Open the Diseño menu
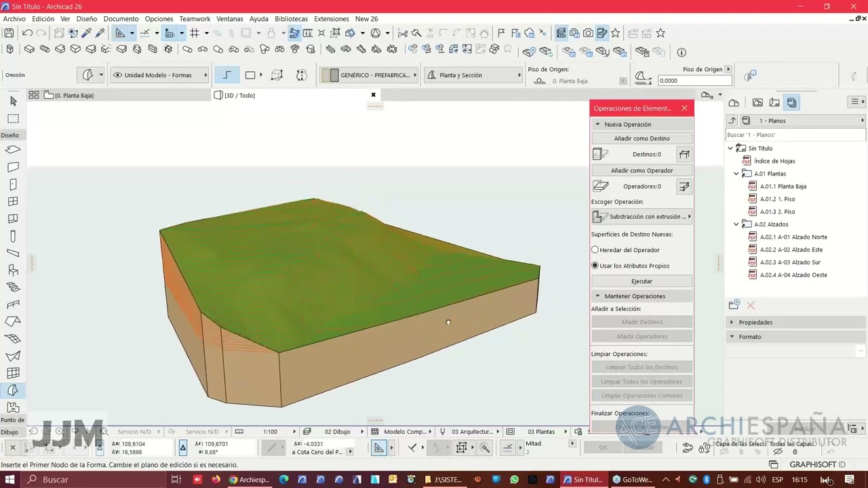868x488 pixels. [x=86, y=19]
